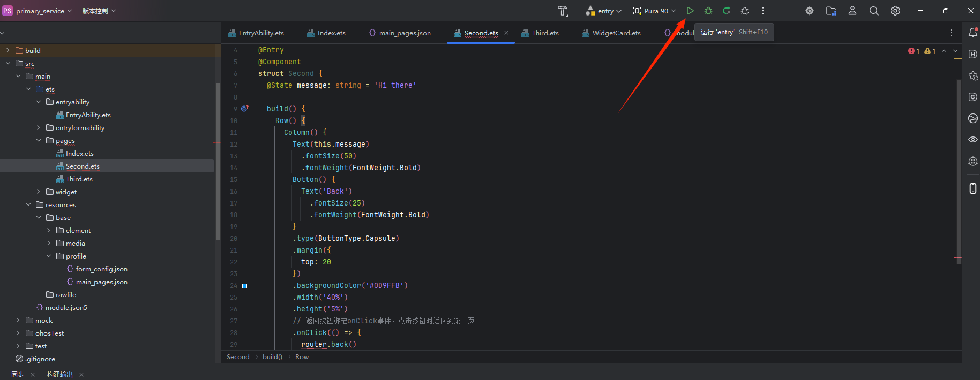Switch to Third.ets editor tab
This screenshot has height=380, width=980.
[x=540, y=33]
